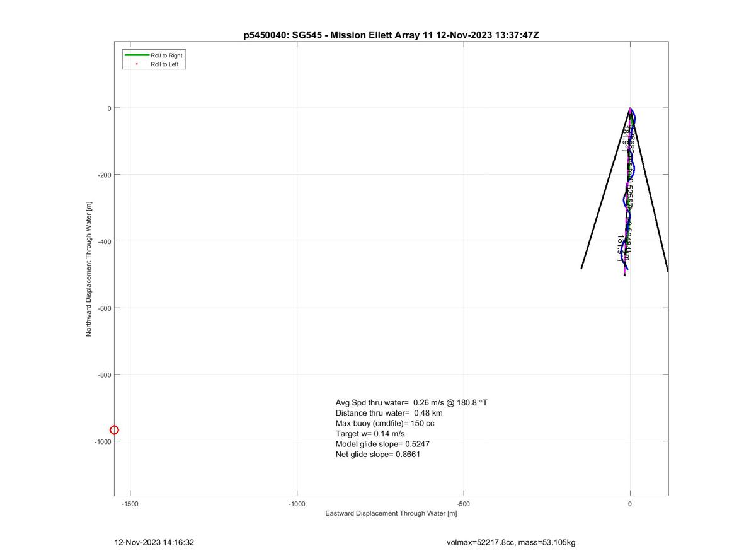Image resolution: width=756 pixels, height=558 pixels.
Task: Click the y-axis tick label -800
Action: pos(105,375)
